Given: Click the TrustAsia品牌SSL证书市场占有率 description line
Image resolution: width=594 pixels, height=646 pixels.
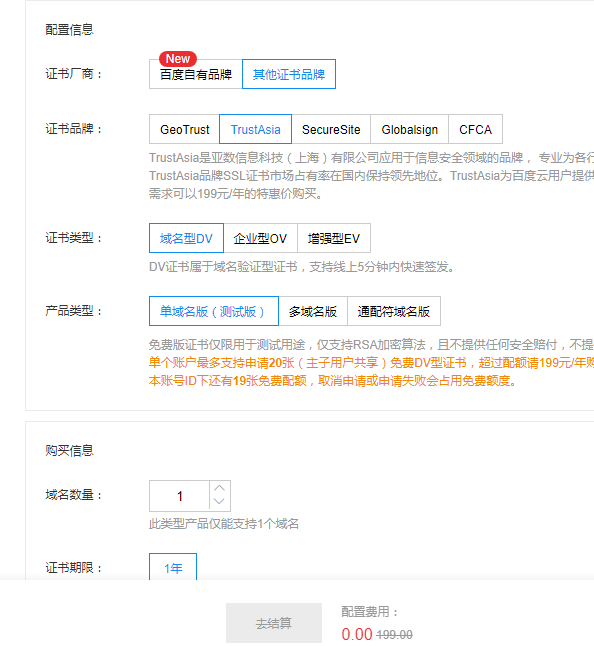Looking at the screenshot, I should (371, 176).
